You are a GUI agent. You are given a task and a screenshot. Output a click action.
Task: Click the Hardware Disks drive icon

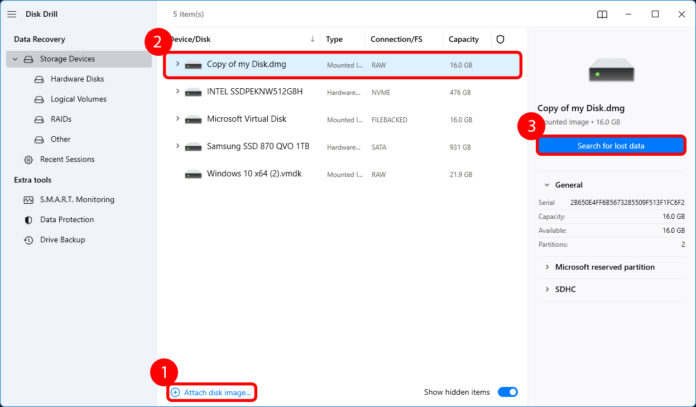point(39,79)
